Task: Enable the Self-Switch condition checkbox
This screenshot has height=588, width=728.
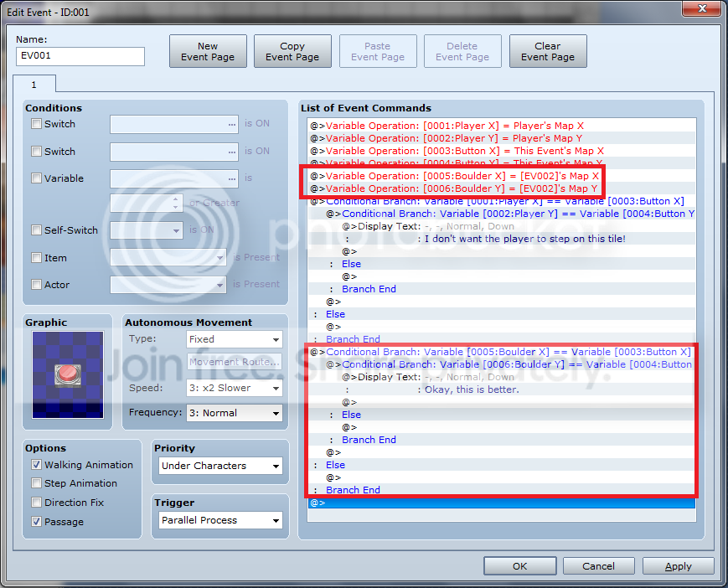Action: [36, 230]
